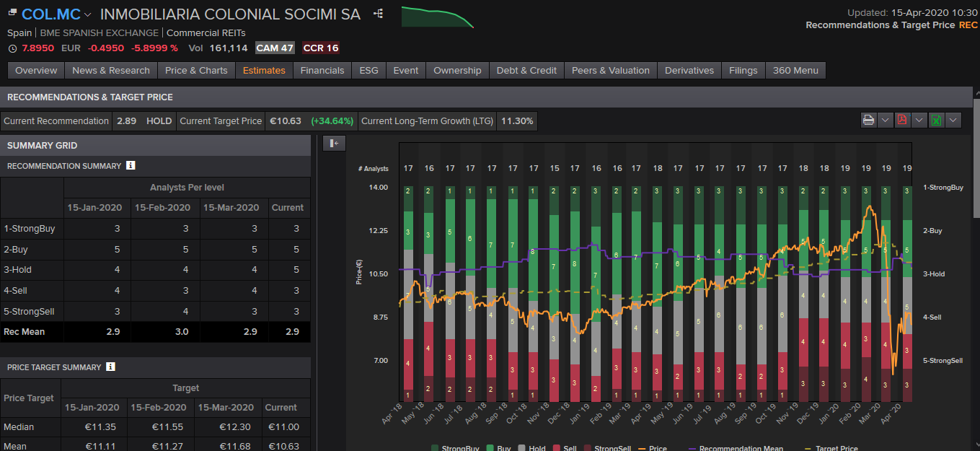Click the Commercial REITs industry link
Viewport: 980px width, 451px height.
click(206, 32)
